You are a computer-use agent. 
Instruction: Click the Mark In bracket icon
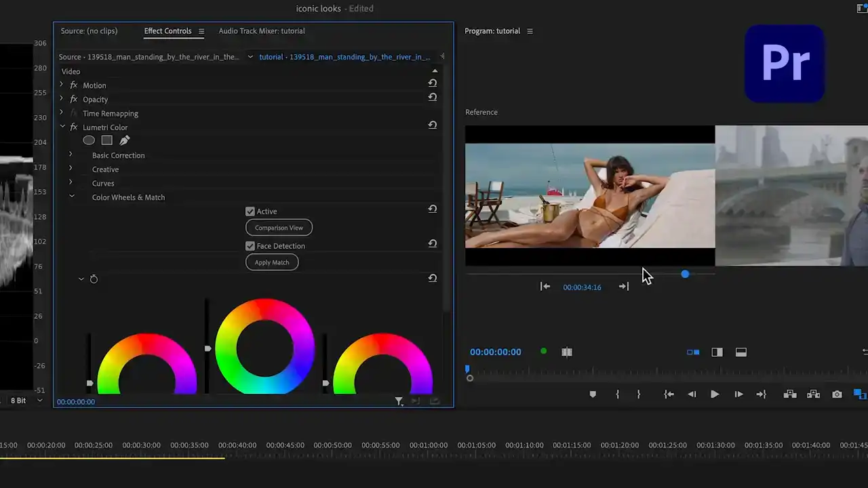pyautogui.click(x=617, y=394)
